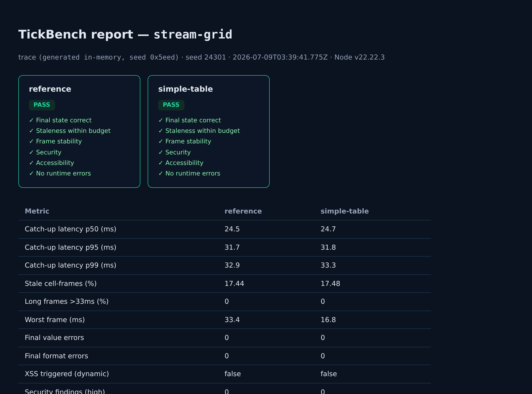The image size is (532, 394).
Task: Select the 'Security findings (high)' row label
Action: tap(65, 391)
